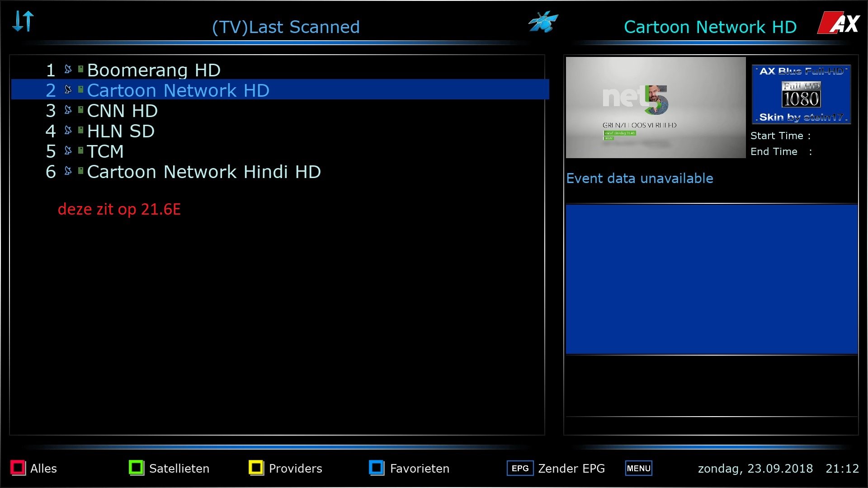This screenshot has height=488, width=868.
Task: Click the net5 preview video thumbnail
Action: 656,108
